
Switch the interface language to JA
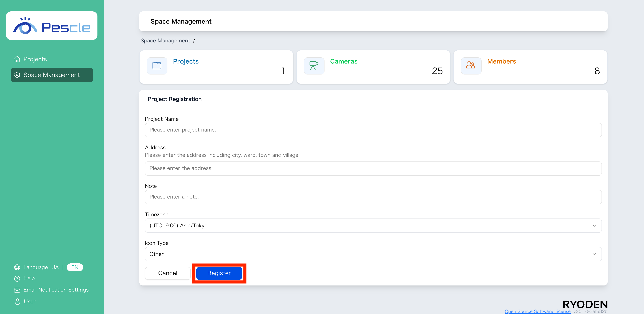coord(56,267)
